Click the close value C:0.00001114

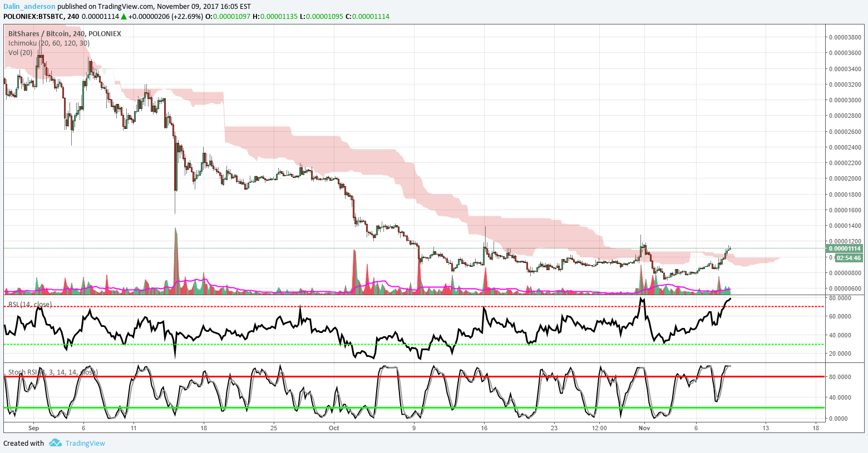[367, 17]
